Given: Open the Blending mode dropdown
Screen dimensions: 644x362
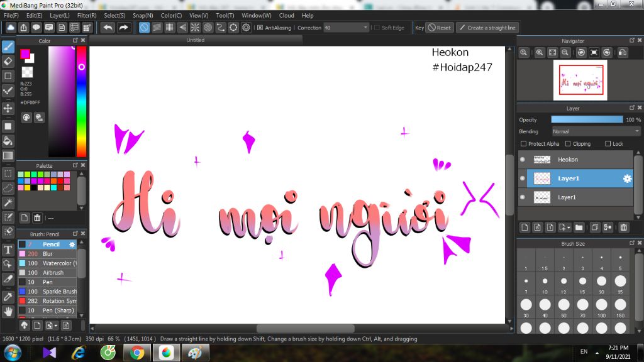Looking at the screenshot, I should (x=596, y=131).
